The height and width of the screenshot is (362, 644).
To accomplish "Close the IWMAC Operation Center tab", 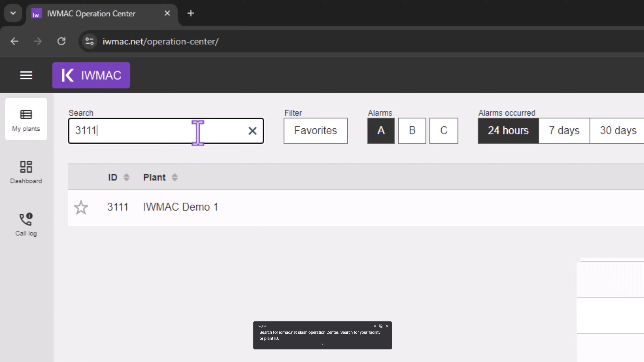I will coord(167,13).
